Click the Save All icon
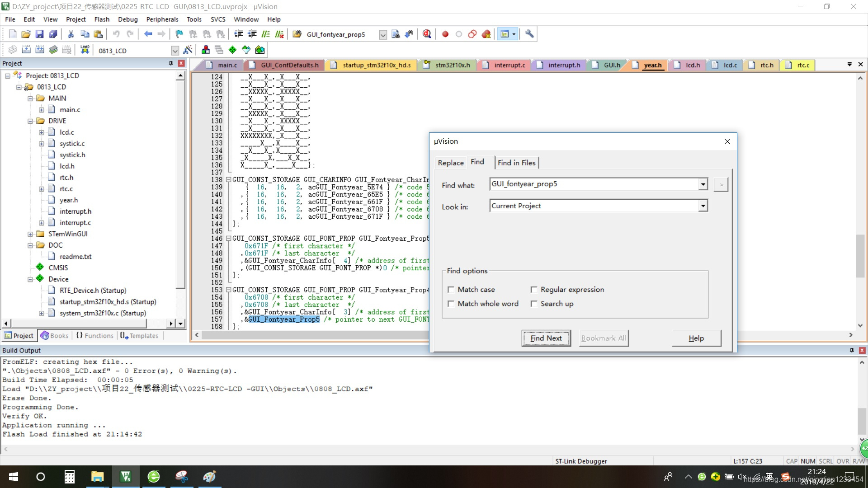The image size is (868, 488). click(x=53, y=34)
